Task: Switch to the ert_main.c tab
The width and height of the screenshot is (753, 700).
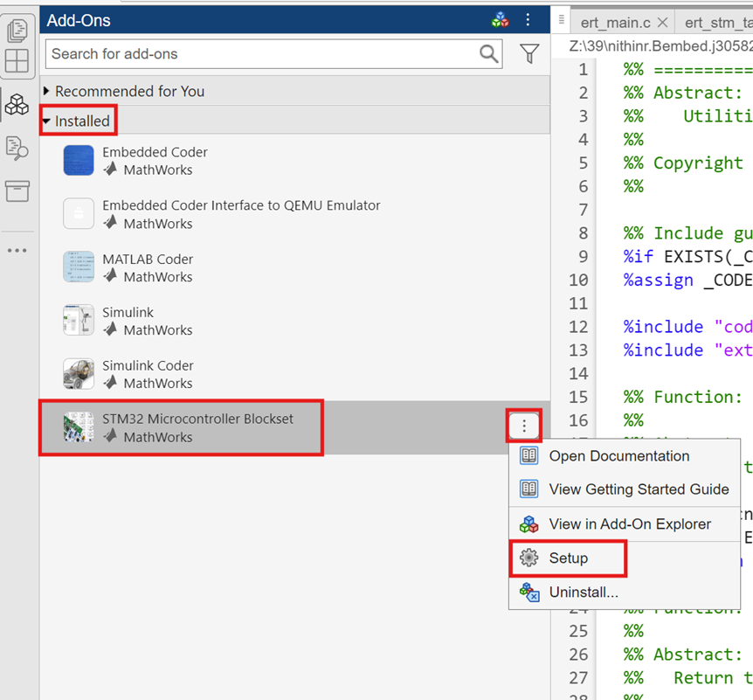Action: tap(615, 23)
